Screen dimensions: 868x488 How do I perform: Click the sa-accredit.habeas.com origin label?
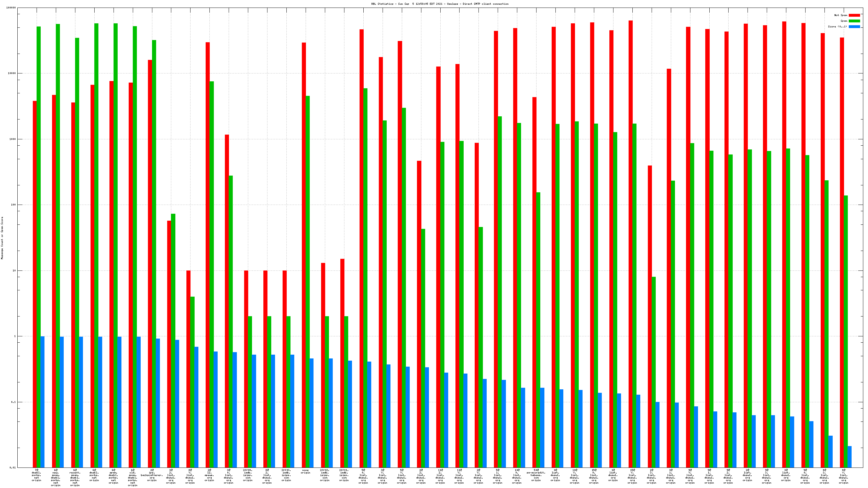pos(536,475)
